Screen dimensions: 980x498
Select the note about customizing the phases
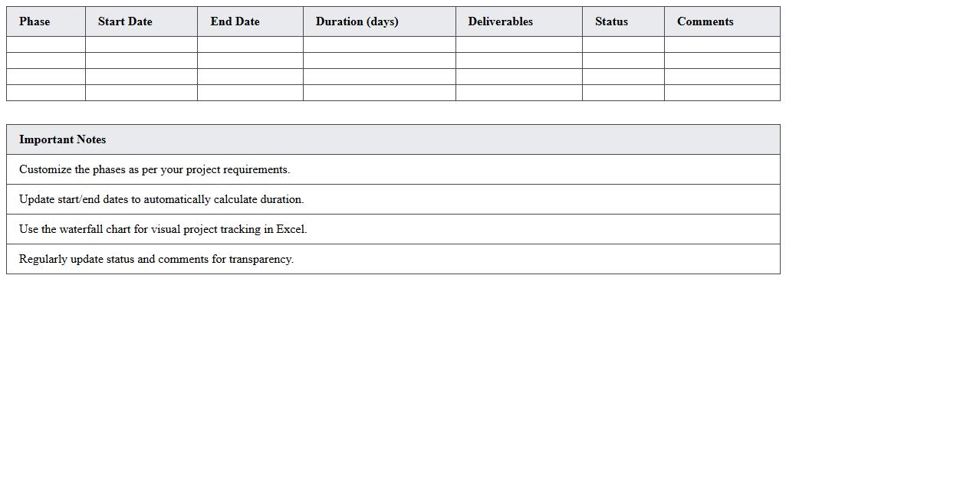[x=154, y=169]
